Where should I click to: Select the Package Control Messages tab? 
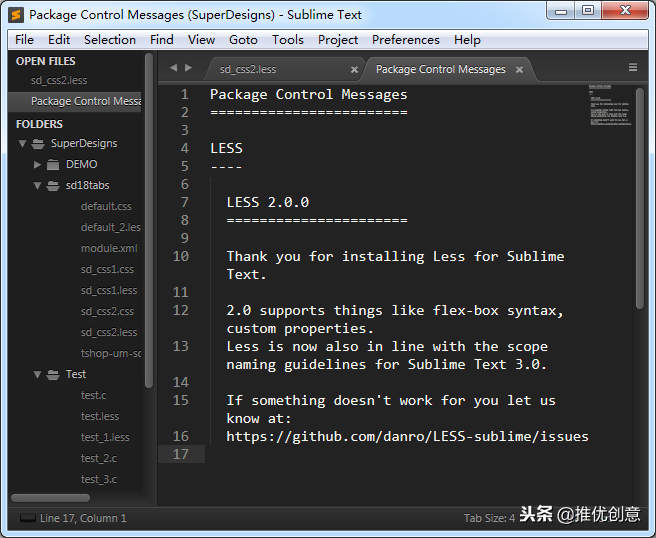click(x=448, y=69)
